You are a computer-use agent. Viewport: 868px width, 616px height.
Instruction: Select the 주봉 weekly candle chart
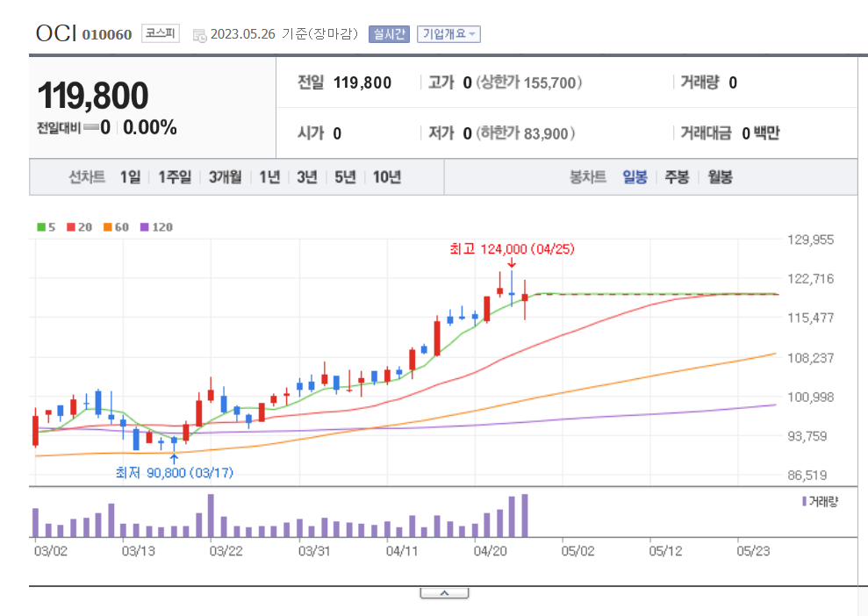tap(677, 177)
